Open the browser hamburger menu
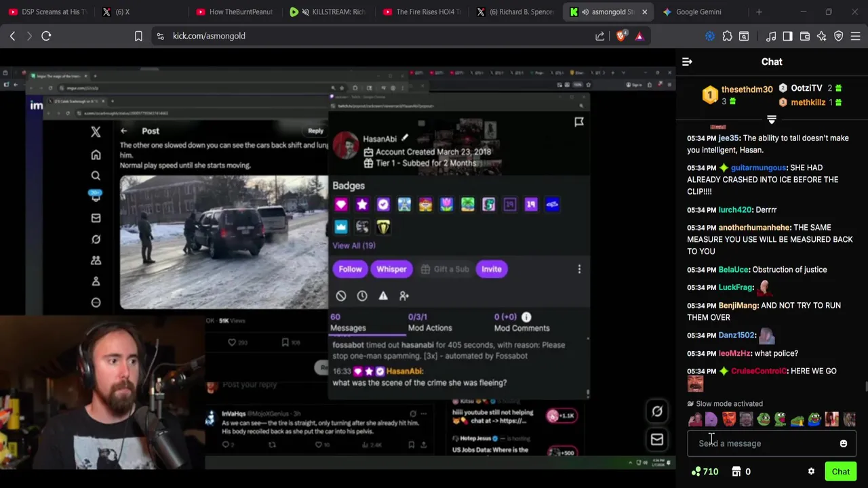The width and height of the screenshot is (868, 488). click(856, 36)
